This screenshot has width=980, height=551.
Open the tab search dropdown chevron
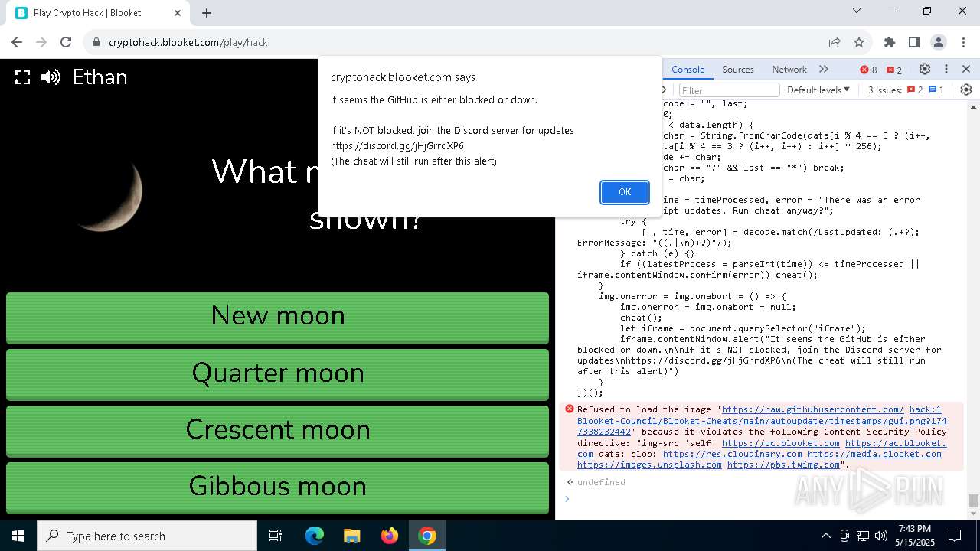(857, 11)
